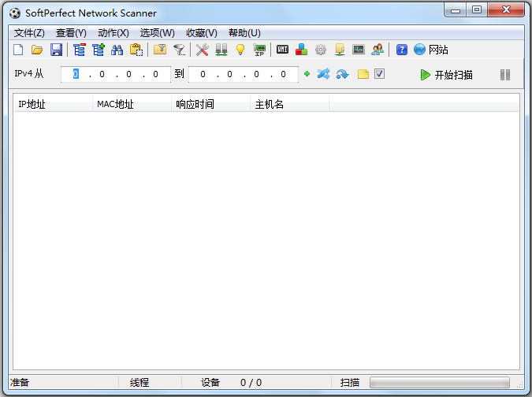Open the 帮助(U) menu
This screenshot has height=397, width=532.
244,33
